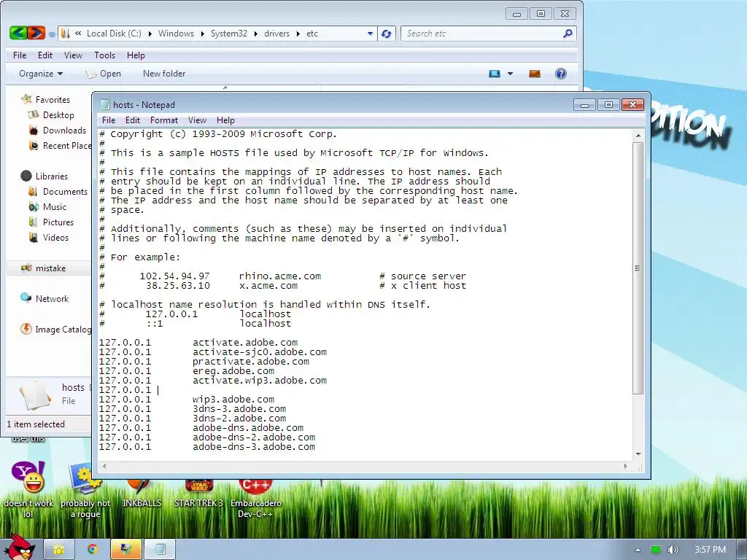Click the Search etc input field
The image size is (747, 560).
(481, 34)
